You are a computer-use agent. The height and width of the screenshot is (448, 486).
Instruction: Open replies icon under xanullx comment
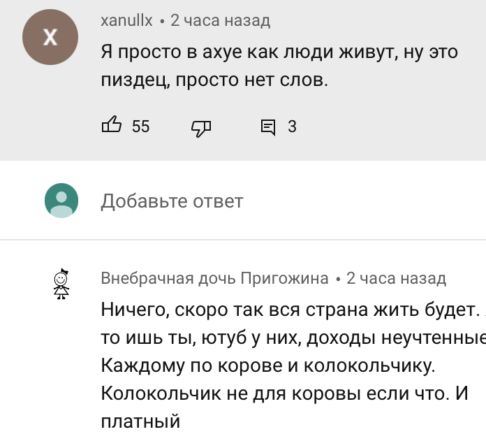pos(268,127)
